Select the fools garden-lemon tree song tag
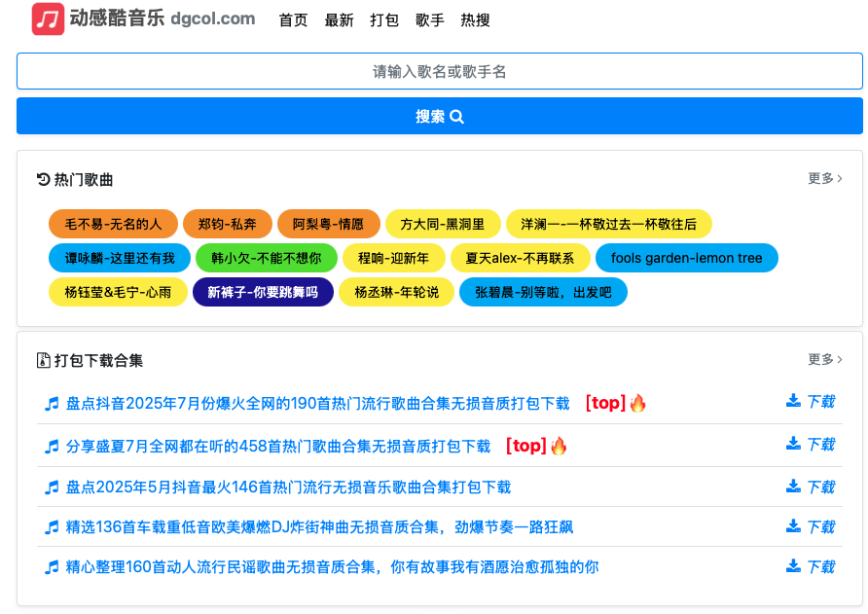Screen dimensions: 868x614 point(686,258)
